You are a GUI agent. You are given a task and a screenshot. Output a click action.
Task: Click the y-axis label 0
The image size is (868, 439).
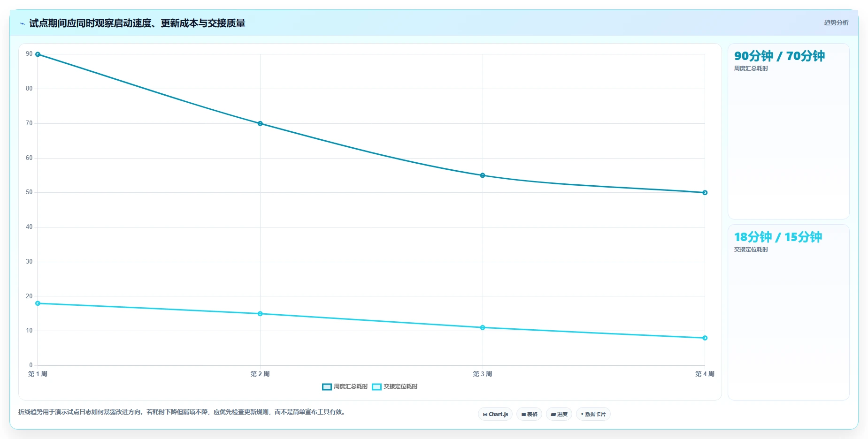click(x=31, y=365)
